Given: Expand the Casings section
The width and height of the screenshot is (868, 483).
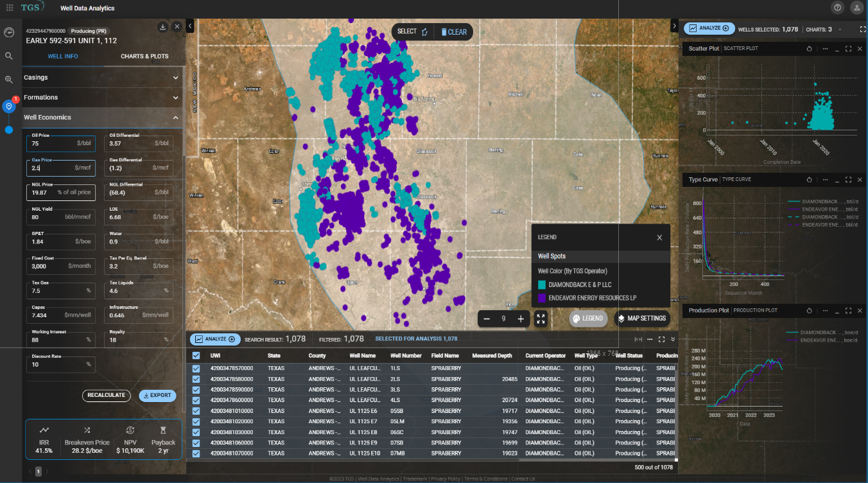Looking at the screenshot, I should click(103, 77).
